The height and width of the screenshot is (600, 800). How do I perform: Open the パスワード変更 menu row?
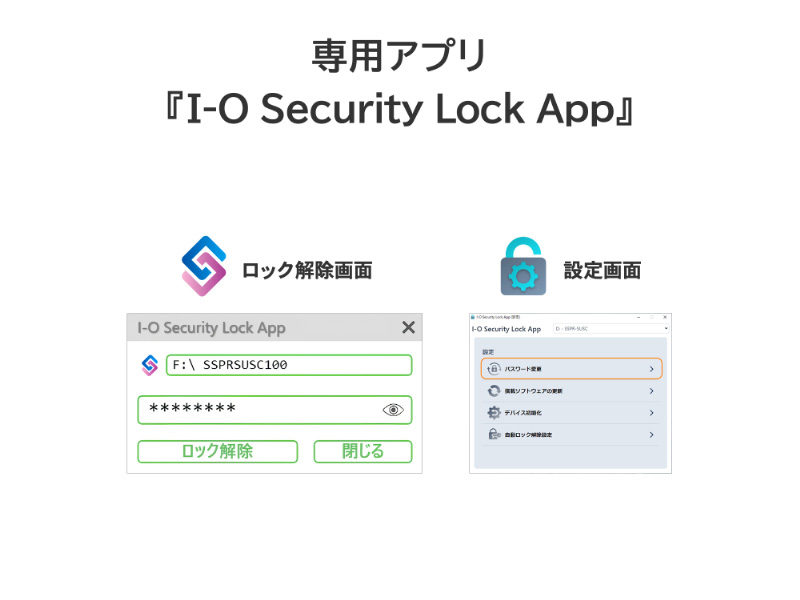[571, 369]
